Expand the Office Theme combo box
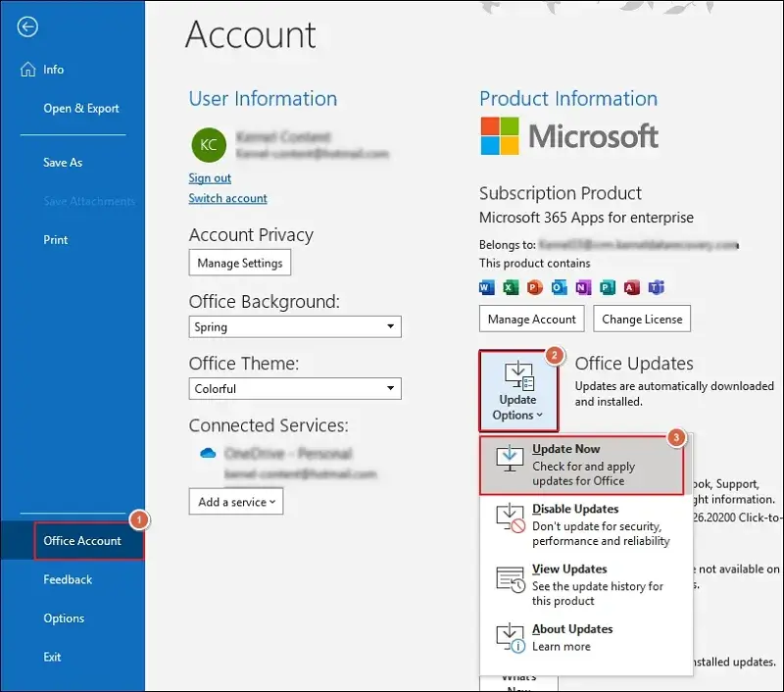784x692 pixels. 295,389
